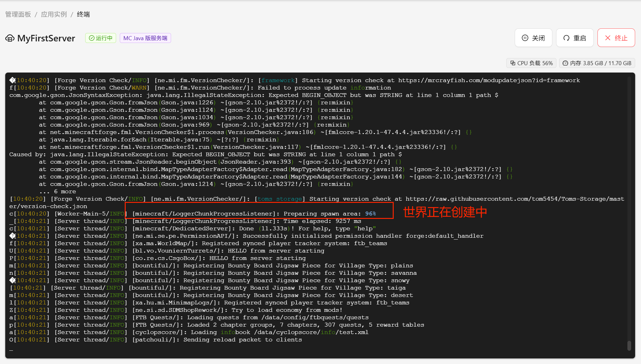Open 管理面板 breadcrumb link
This screenshot has width=641, height=364.
tap(18, 14)
